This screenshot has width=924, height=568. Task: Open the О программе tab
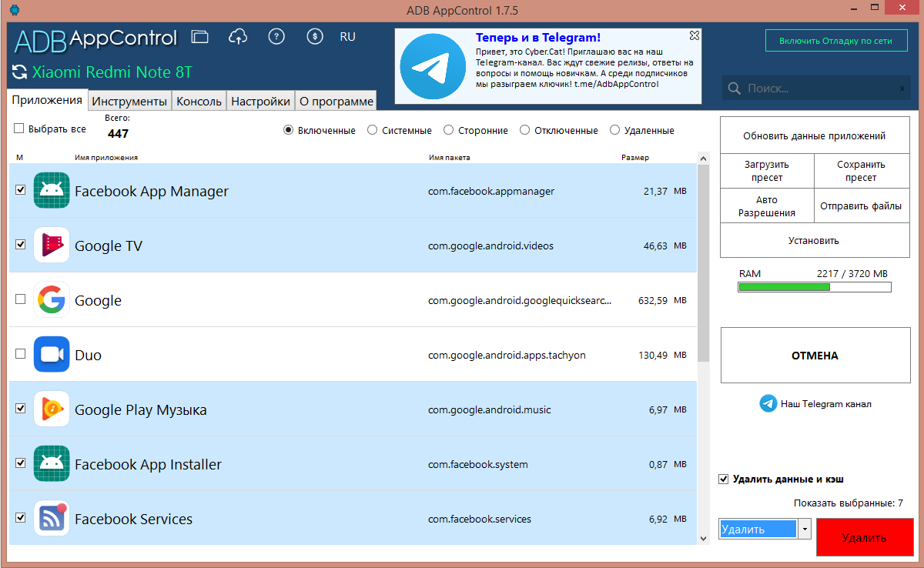336,101
